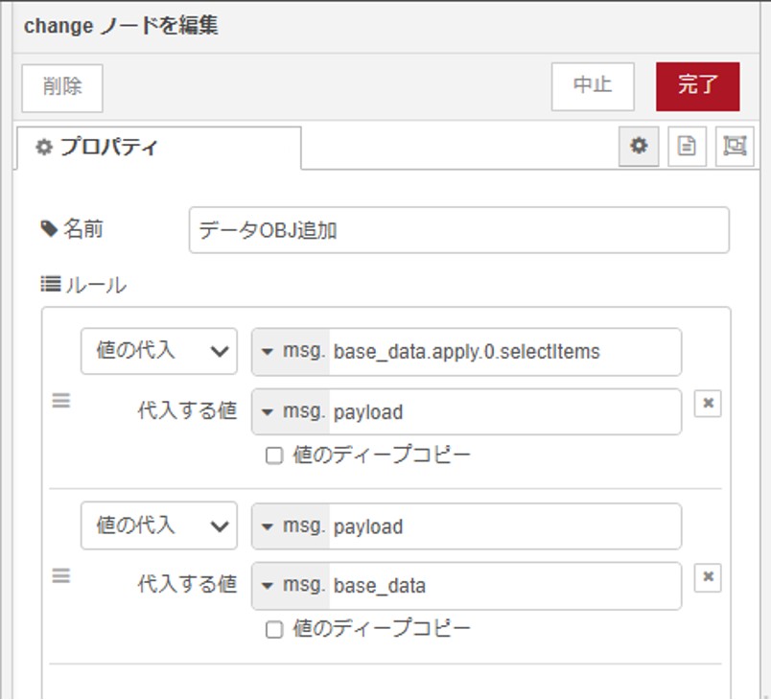Open node settings gear icon

click(639, 147)
